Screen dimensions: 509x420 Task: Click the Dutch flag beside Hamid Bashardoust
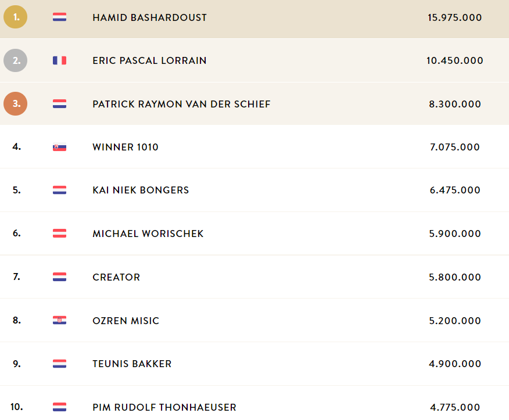59,17
